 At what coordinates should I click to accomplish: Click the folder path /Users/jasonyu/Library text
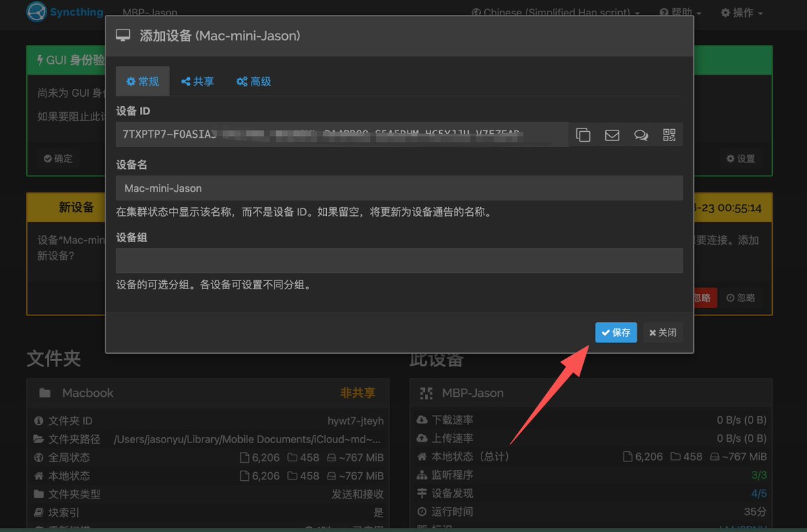(248, 439)
